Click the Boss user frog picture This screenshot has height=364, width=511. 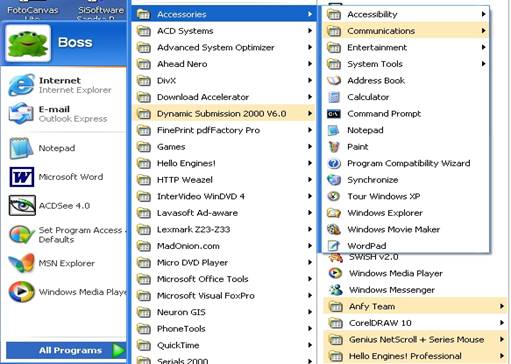click(x=28, y=43)
